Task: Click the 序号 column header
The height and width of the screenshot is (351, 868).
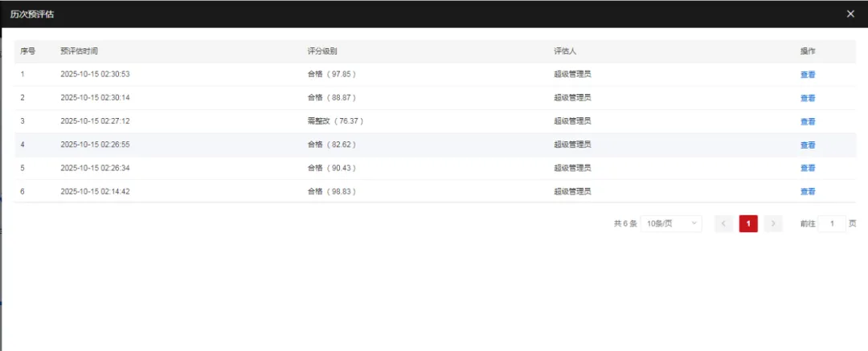Action: point(28,51)
